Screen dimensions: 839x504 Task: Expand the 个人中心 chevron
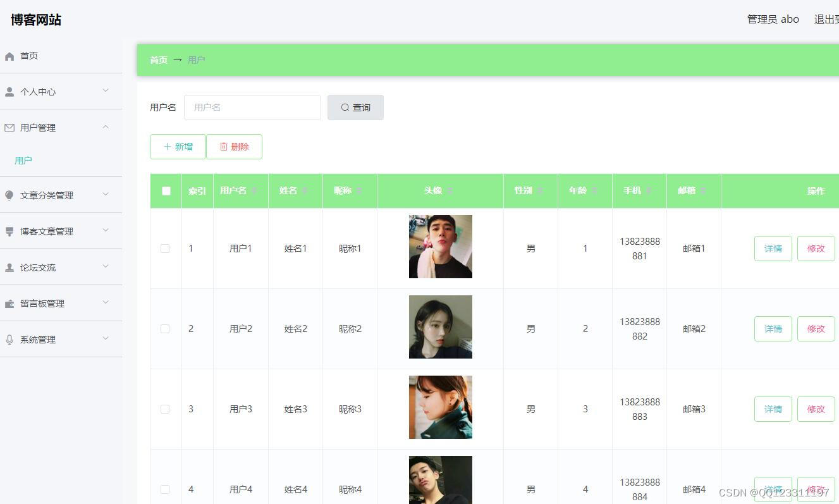(106, 90)
